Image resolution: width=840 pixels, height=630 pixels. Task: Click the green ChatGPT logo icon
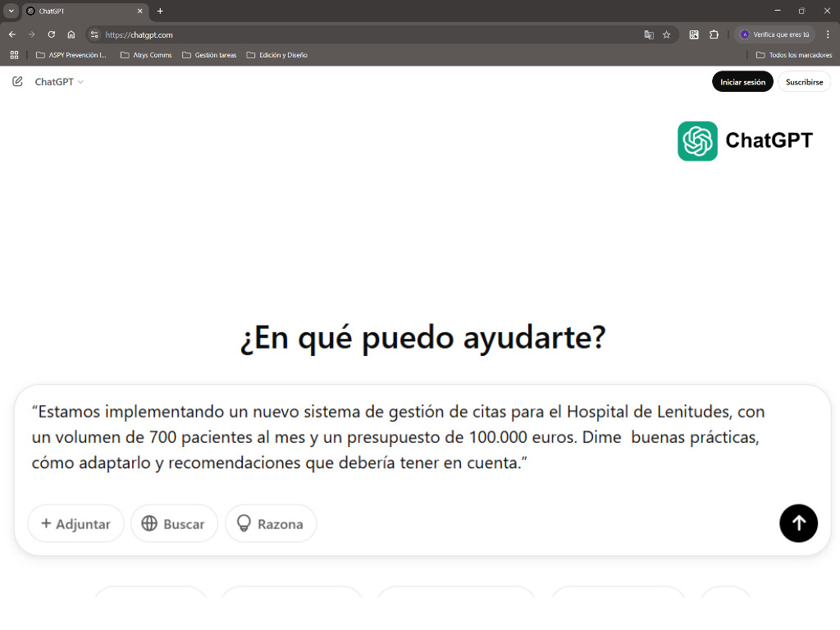click(697, 141)
